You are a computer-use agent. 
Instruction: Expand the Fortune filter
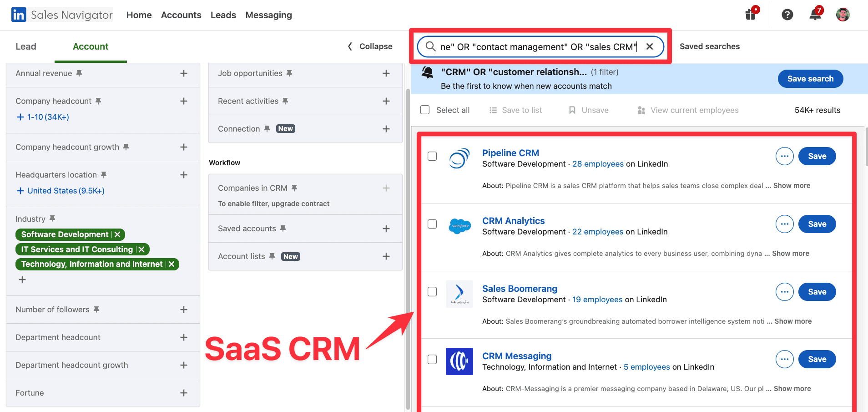(184, 393)
